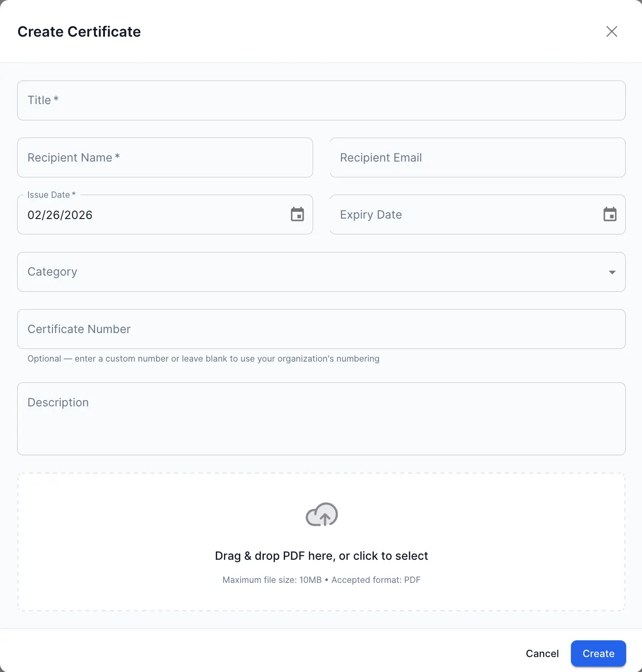
Task: Click the cloud upload icon
Action: tap(321, 515)
